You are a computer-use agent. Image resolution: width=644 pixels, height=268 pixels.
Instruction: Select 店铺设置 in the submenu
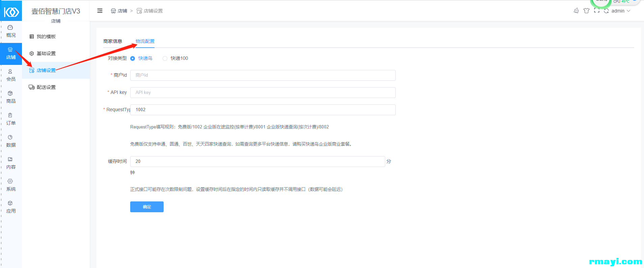pyautogui.click(x=56, y=70)
